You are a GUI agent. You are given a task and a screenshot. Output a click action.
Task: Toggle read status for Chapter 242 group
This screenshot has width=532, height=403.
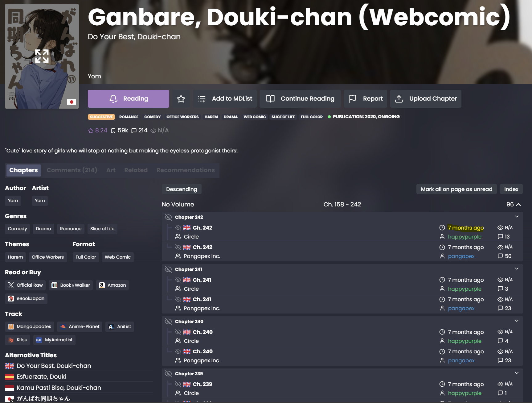(168, 217)
